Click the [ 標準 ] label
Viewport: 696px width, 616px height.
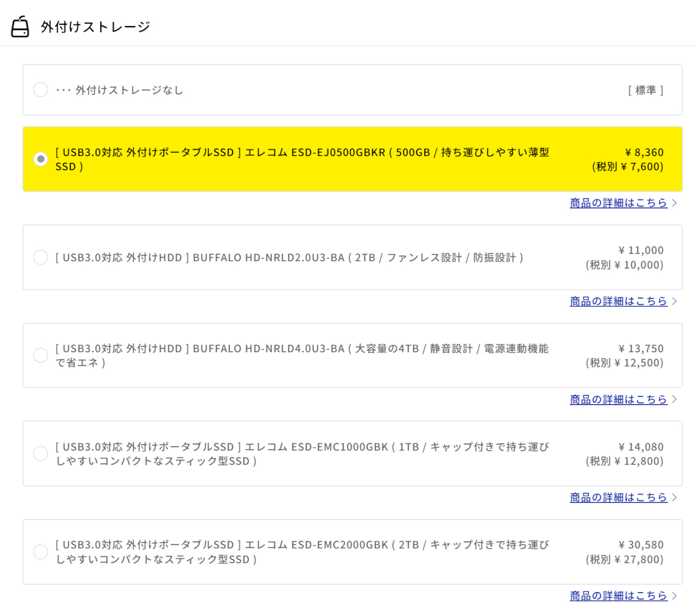[646, 90]
